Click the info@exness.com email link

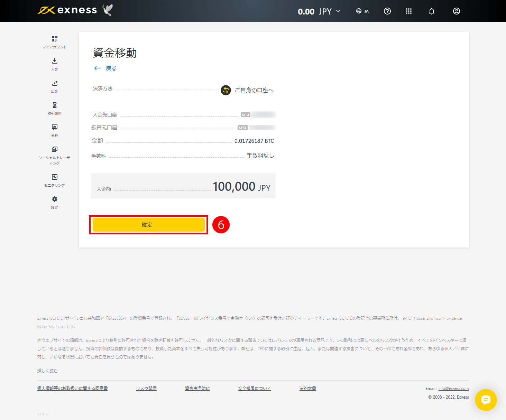pos(453,388)
